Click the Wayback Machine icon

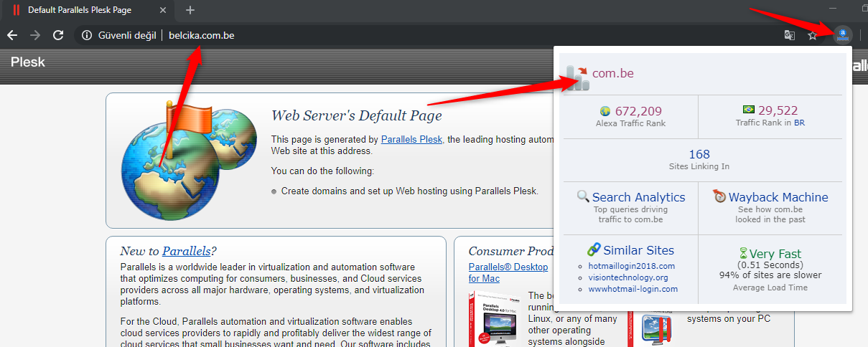[719, 196]
